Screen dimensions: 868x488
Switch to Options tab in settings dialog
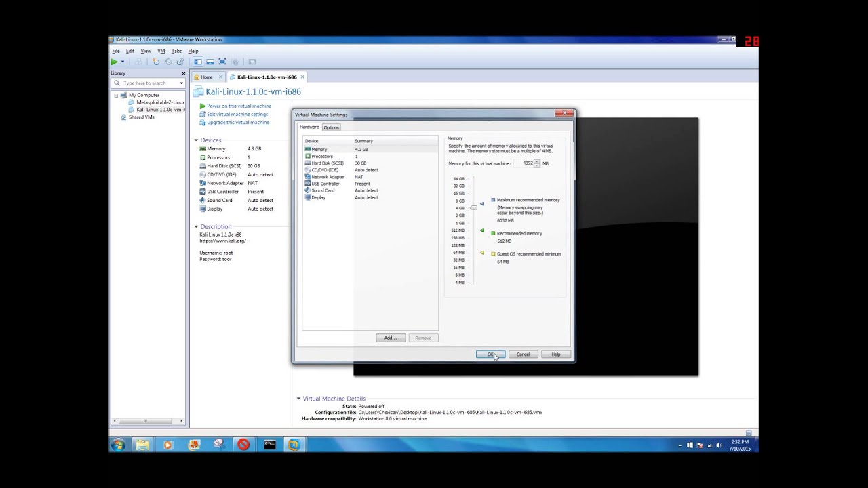point(331,127)
